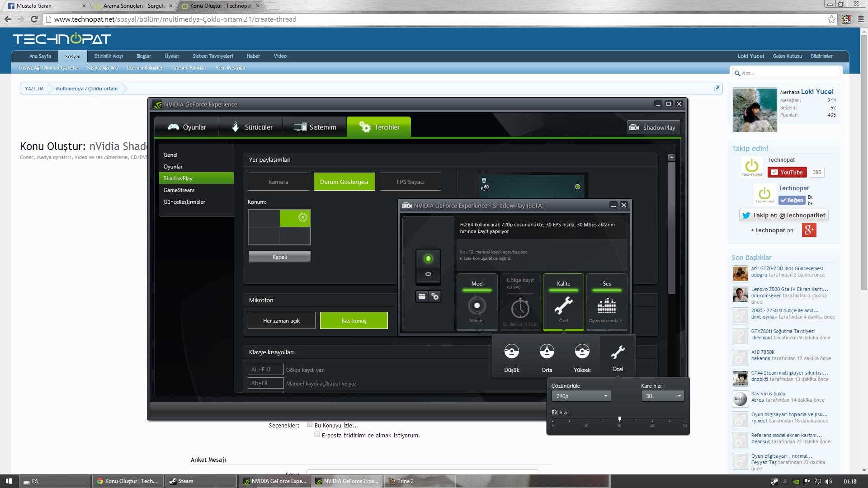Expand the Mod manual recording option
Viewport: 868px width, 488px height.
(477, 302)
